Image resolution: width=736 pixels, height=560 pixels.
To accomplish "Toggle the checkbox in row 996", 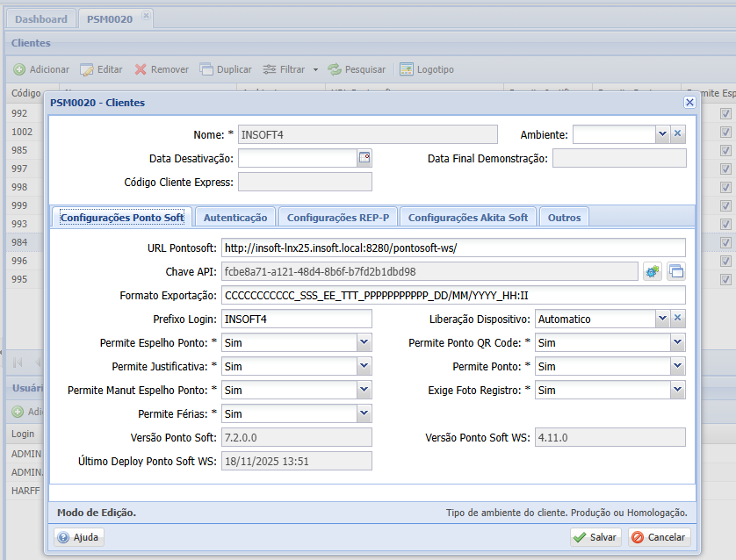I will point(725,261).
